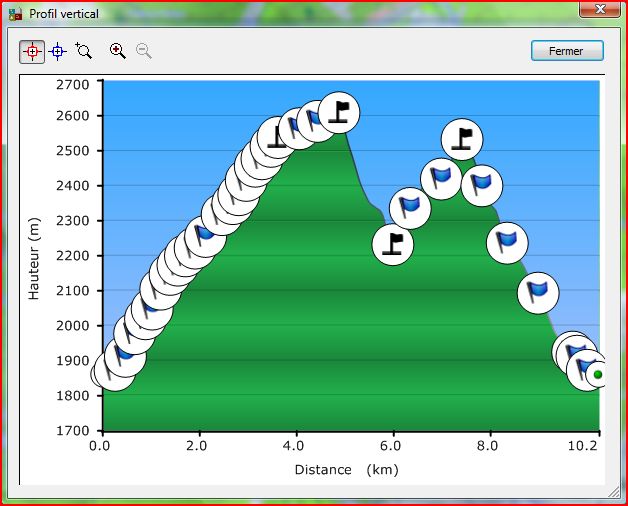
Task: Select black flag marker atop the second peak
Action: 462,139
